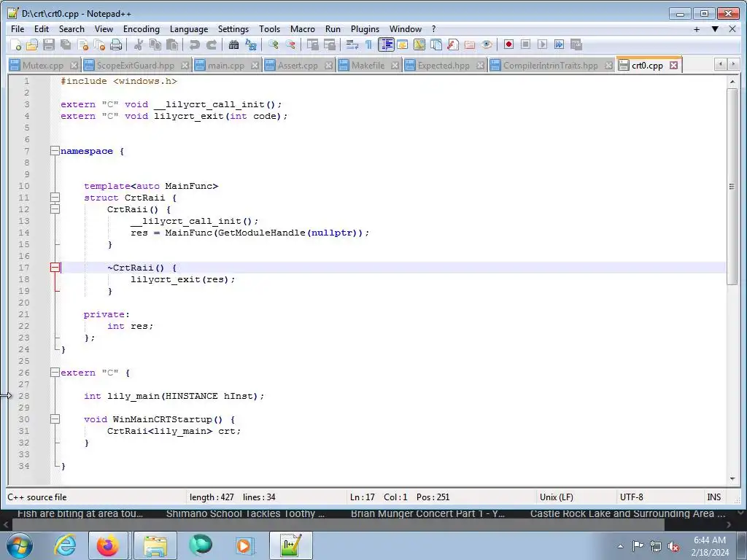This screenshot has width=747, height=560.
Task: Click the Print toolbar icon
Action: click(x=116, y=44)
